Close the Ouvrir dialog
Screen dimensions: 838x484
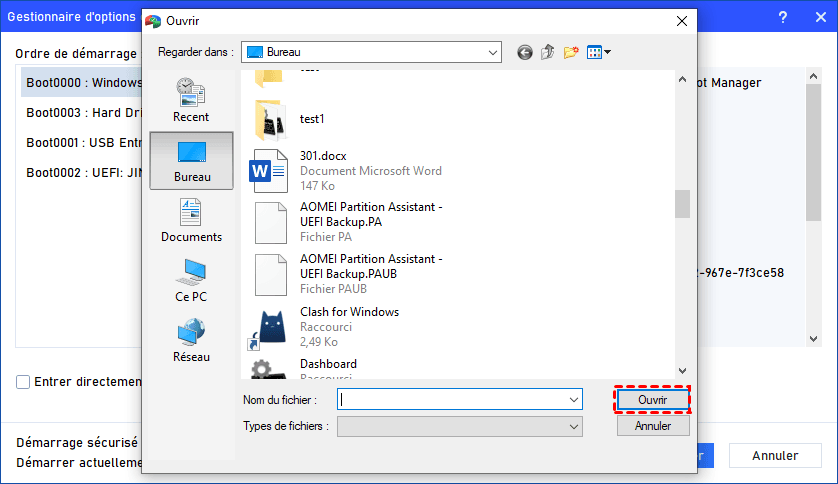682,21
